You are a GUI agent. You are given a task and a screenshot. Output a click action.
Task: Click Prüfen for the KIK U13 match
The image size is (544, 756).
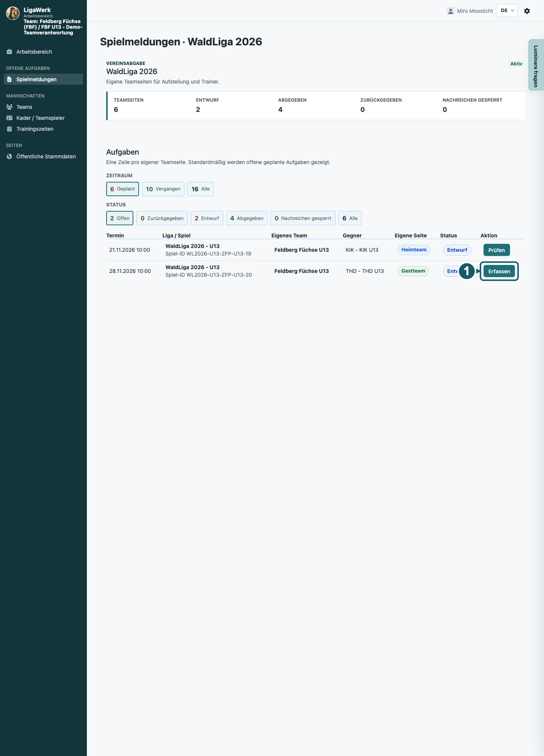[x=496, y=250]
